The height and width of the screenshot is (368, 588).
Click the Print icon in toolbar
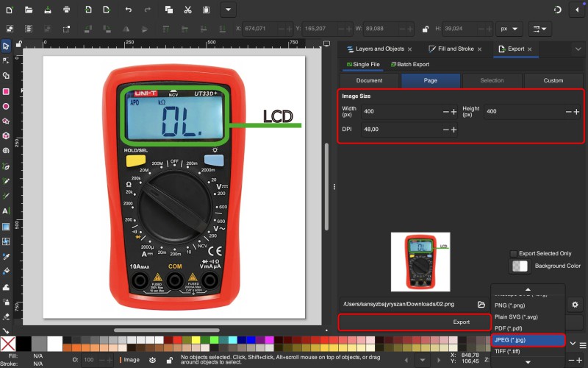click(67, 10)
